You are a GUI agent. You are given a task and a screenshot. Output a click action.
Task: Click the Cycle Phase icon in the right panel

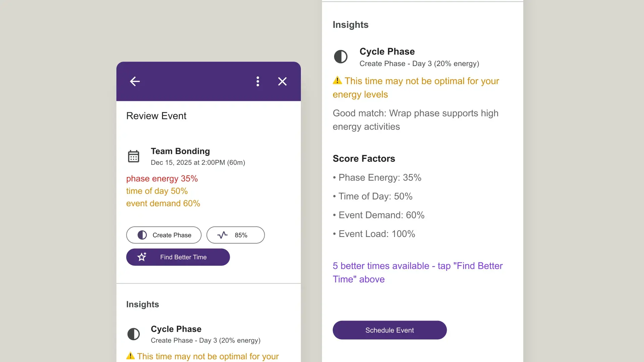340,57
